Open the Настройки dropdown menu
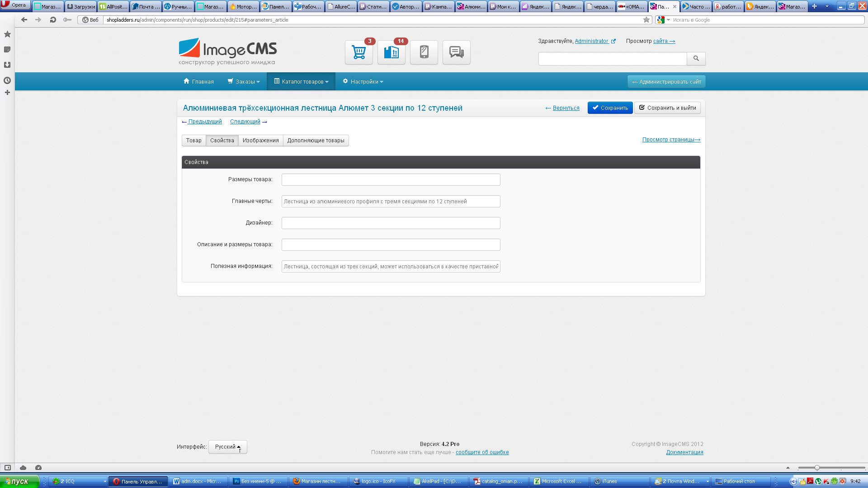 pos(363,82)
